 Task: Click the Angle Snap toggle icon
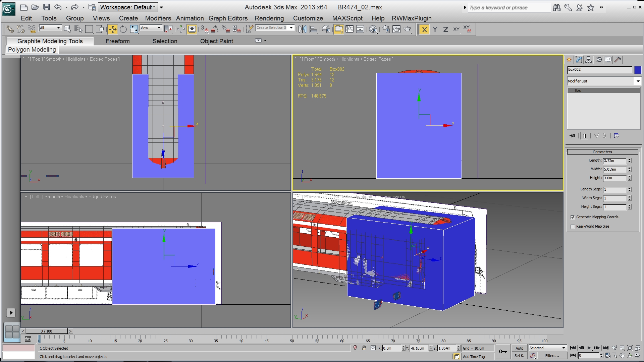[x=215, y=29]
